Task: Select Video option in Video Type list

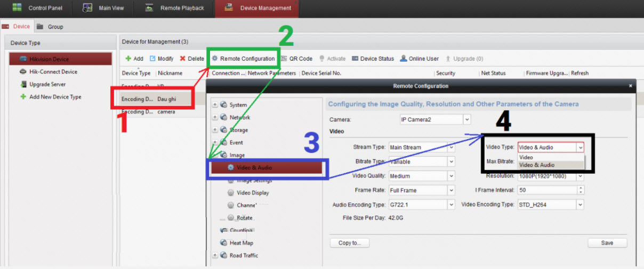Action: pos(526,158)
